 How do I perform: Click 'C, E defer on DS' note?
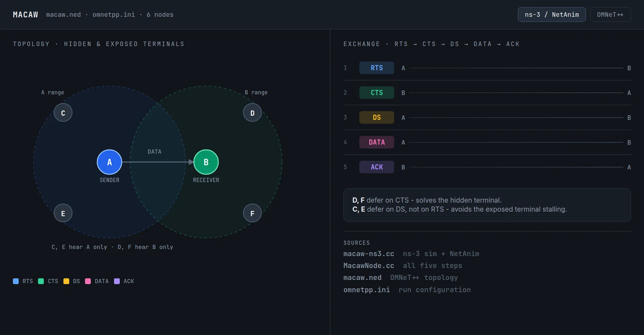click(459, 209)
